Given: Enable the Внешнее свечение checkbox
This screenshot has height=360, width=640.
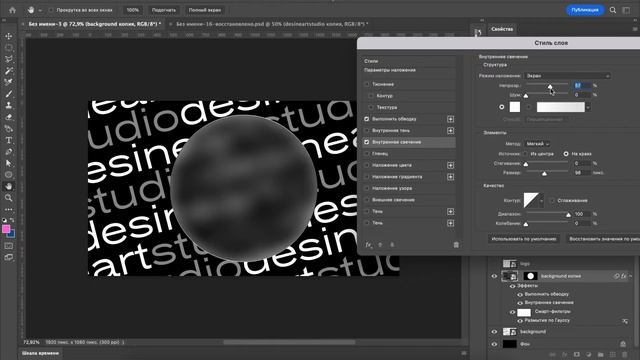Looking at the screenshot, I should (x=367, y=200).
